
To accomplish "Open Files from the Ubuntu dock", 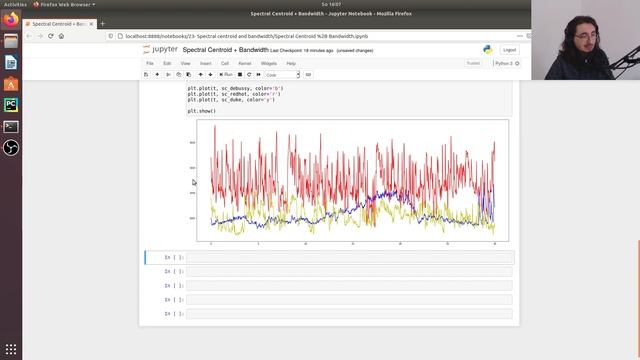I will 11,41.
